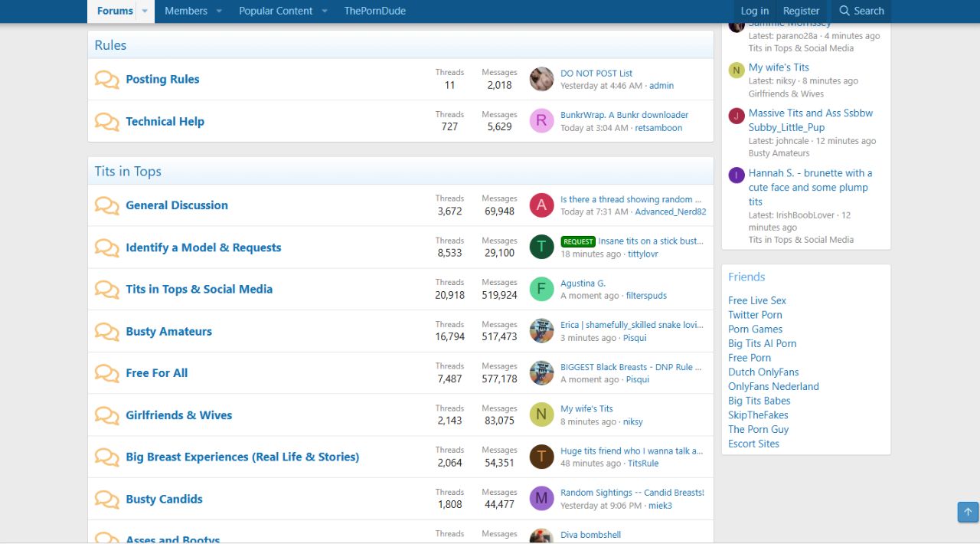Open the Popular Content navigation tab
Image resolution: width=980 pixels, height=544 pixels.
click(x=276, y=11)
